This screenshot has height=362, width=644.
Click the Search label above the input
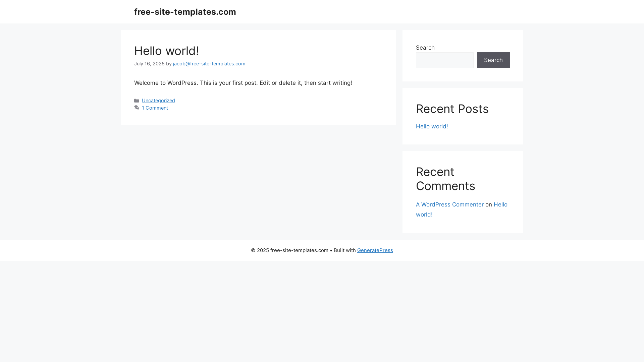[x=425, y=48]
